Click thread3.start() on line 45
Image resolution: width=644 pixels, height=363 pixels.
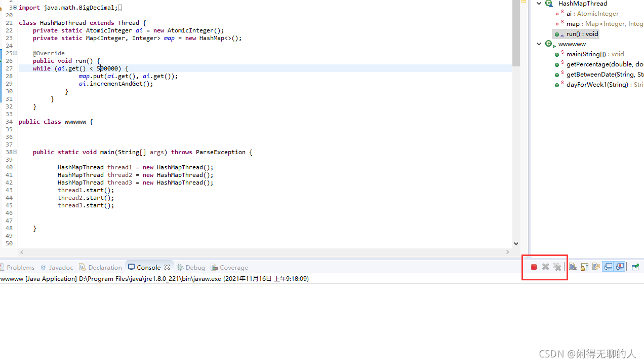tap(86, 205)
